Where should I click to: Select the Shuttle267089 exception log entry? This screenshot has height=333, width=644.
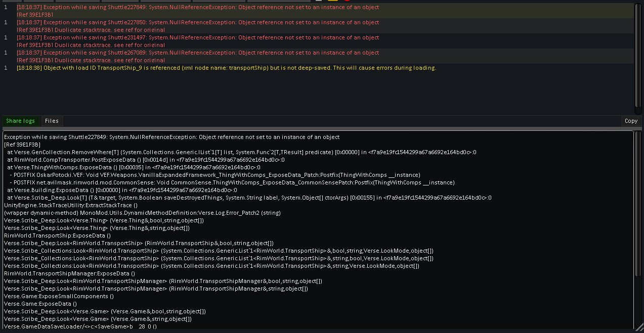click(318, 56)
